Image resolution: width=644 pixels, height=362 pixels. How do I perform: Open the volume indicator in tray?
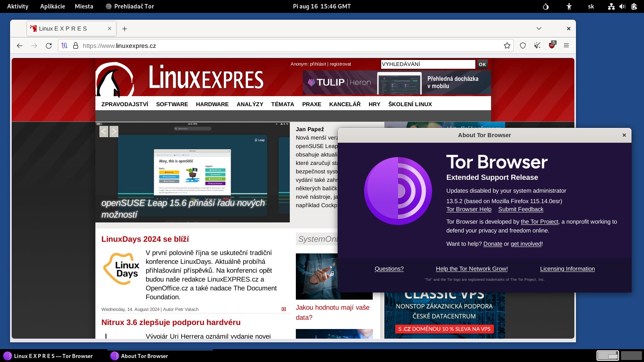(622, 6)
